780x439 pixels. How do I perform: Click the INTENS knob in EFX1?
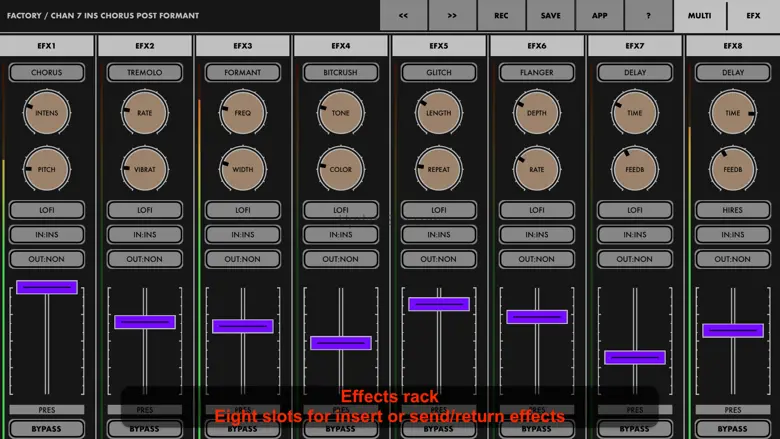46,114
